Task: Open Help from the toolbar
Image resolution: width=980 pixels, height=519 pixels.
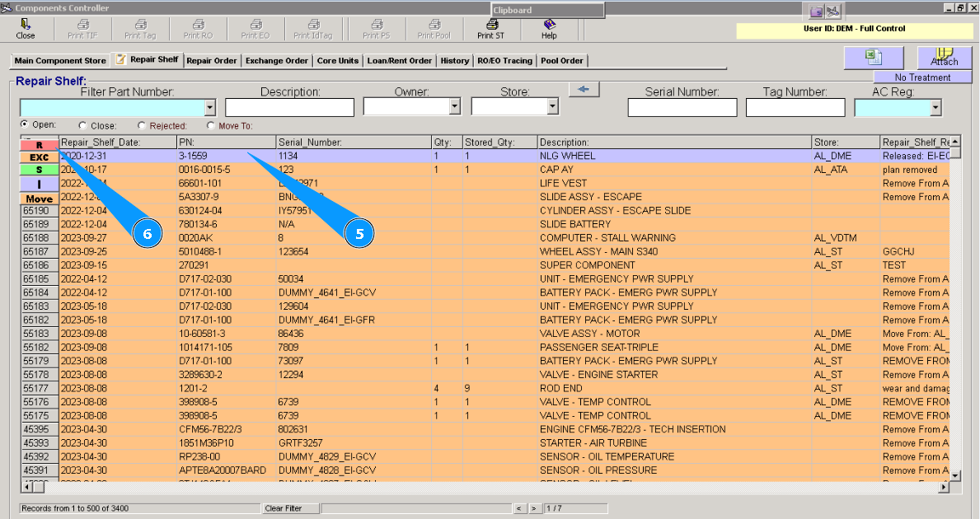Action: tap(550, 29)
